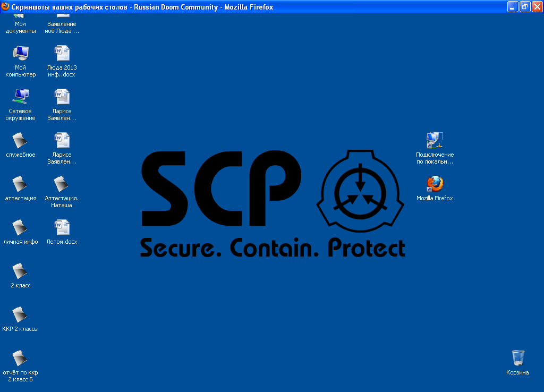Open the Летом.docx document
Screen dimensions: 544x392
[62, 233]
